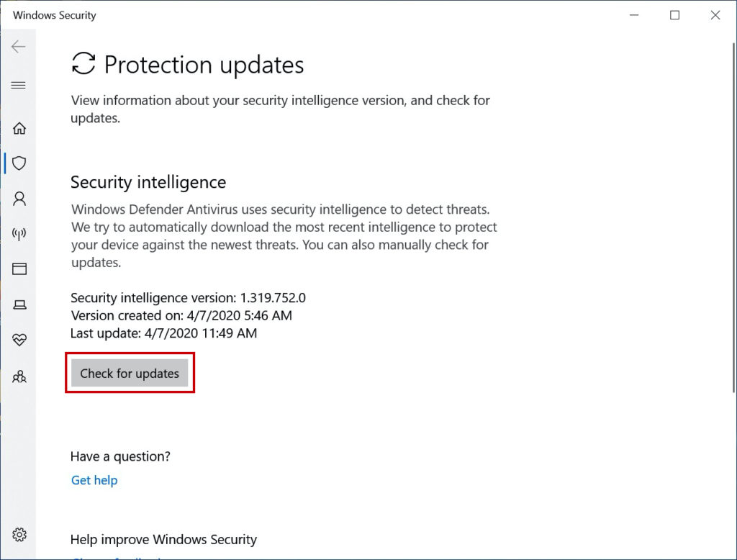The height and width of the screenshot is (560, 737).
Task: Minimize the Windows Security window
Action: point(633,14)
